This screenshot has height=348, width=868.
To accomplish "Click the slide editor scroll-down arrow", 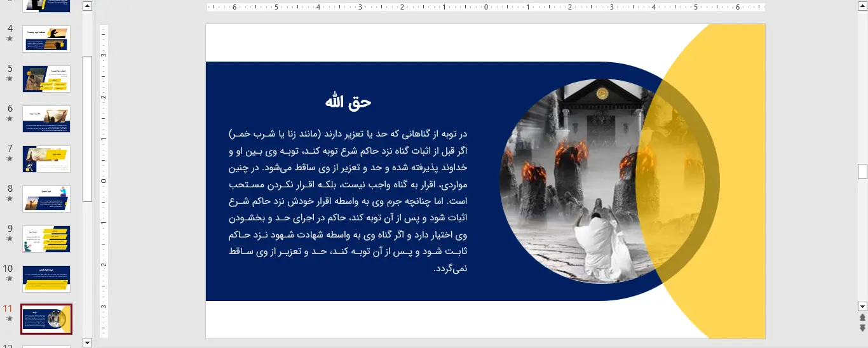I will click(862, 306).
